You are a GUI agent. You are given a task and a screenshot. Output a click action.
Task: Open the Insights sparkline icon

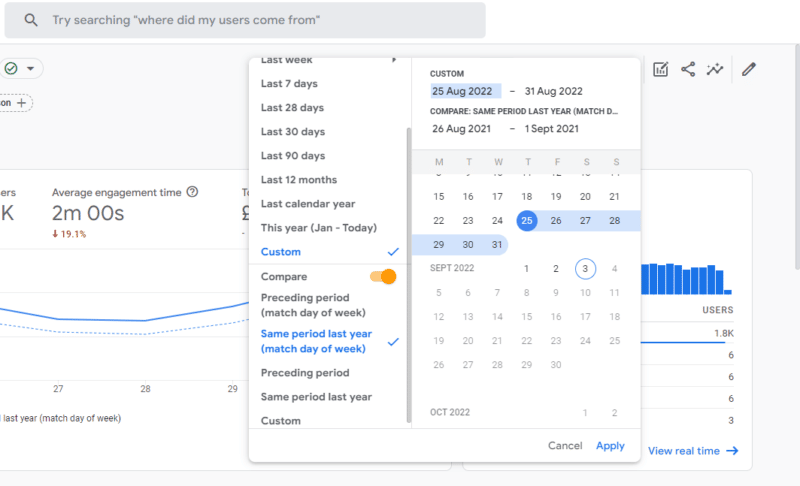pyautogui.click(x=714, y=69)
